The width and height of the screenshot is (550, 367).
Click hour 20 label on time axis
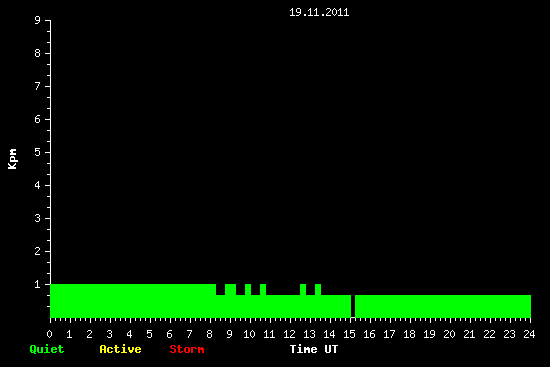449,334
